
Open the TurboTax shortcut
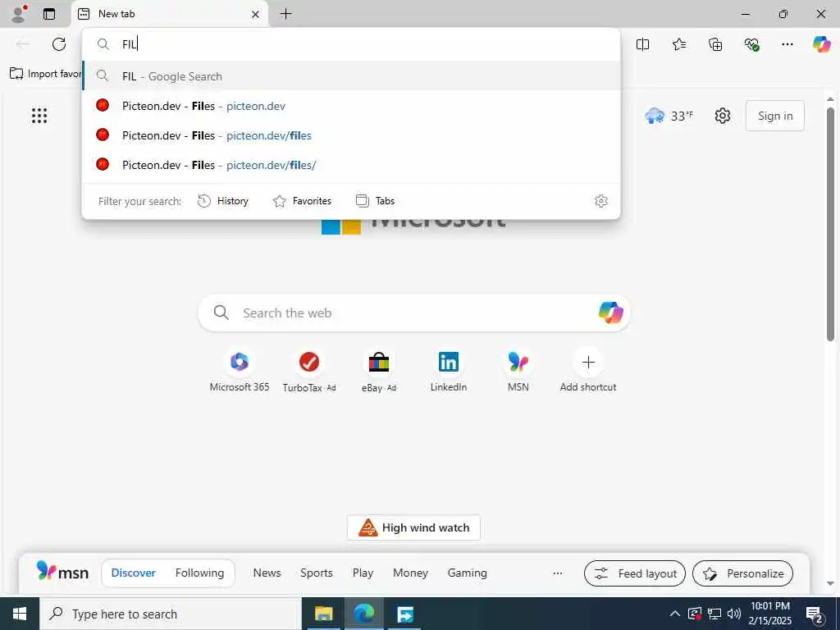click(309, 371)
